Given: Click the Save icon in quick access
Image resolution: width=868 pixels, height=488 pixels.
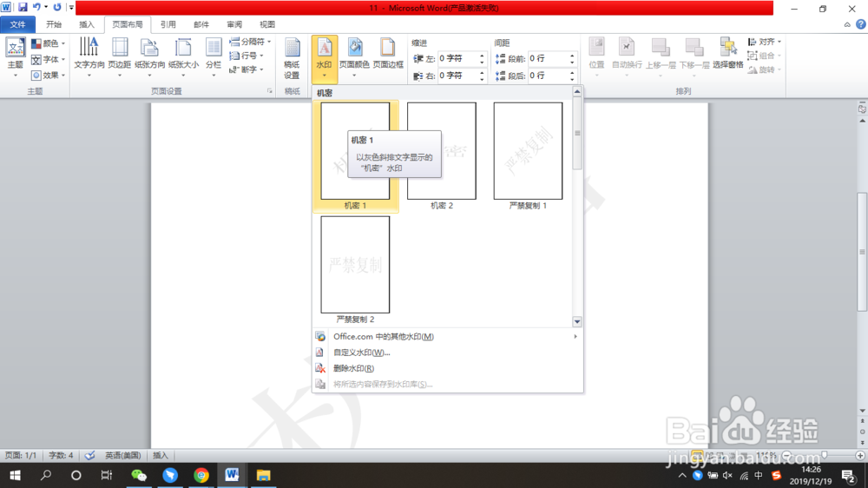Looking at the screenshot, I should [23, 7].
